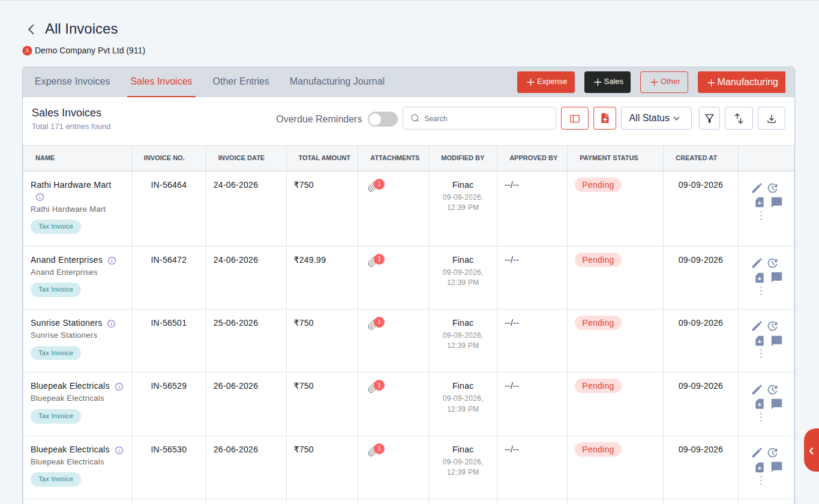
Task: Click comment bubble for invoice IN-56530
Action: click(776, 467)
